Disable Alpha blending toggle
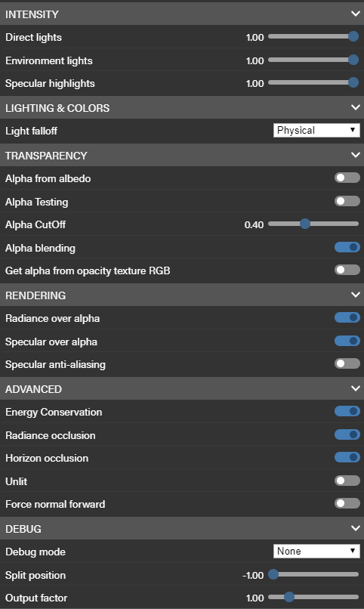 point(347,247)
